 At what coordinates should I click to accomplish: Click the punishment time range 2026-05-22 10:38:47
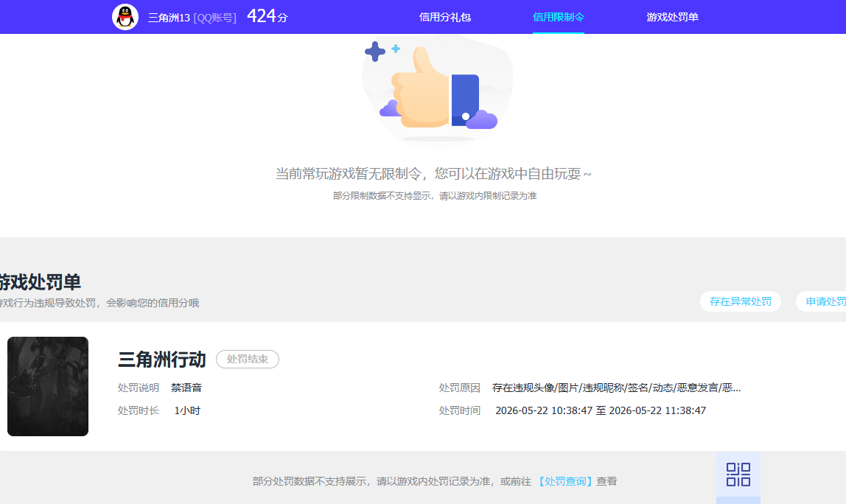pos(601,410)
